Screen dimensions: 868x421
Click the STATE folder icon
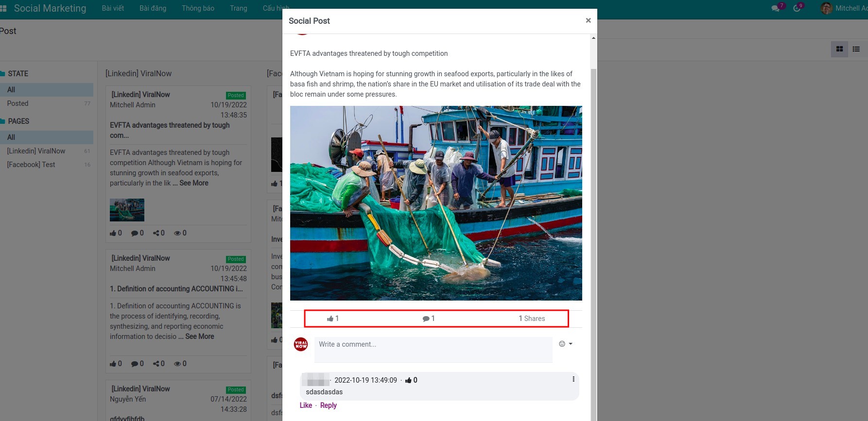pyautogui.click(x=2, y=74)
